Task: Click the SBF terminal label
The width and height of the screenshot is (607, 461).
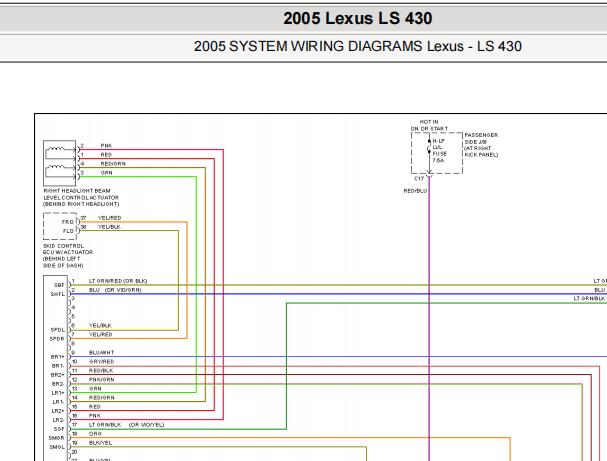Action: coord(59,285)
